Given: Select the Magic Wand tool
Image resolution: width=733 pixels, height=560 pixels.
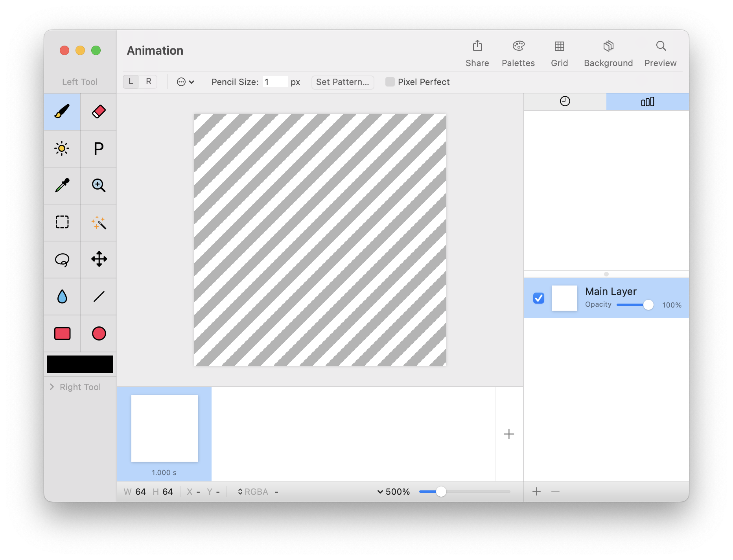Looking at the screenshot, I should tap(99, 222).
